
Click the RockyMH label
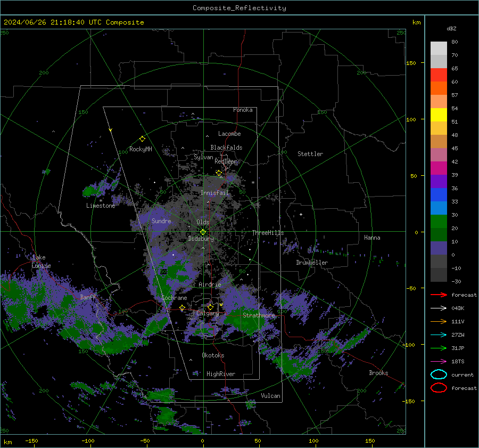click(141, 149)
